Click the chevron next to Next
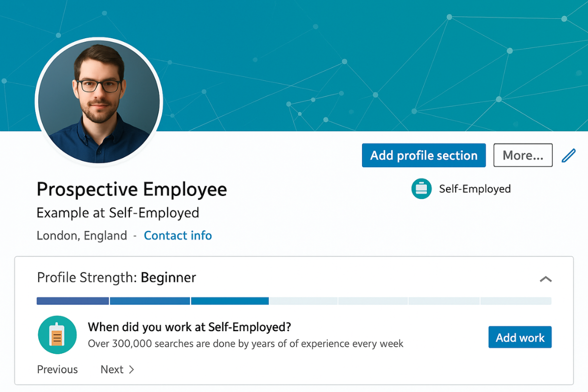 coord(132,369)
